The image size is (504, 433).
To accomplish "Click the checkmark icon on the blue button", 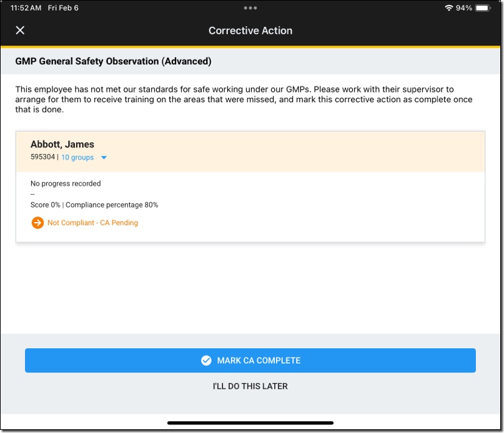I will tap(206, 361).
